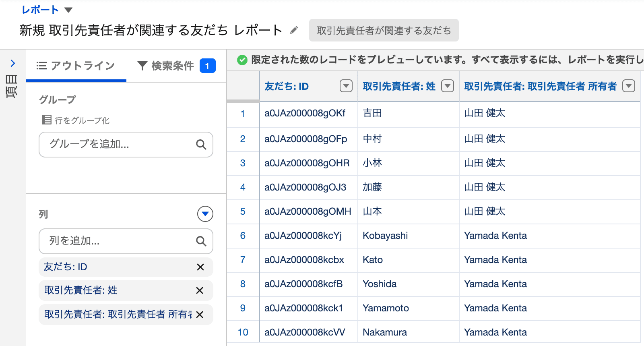This screenshot has height=346, width=644.
Task: Focus the グループを追加 input field
Action: click(126, 144)
